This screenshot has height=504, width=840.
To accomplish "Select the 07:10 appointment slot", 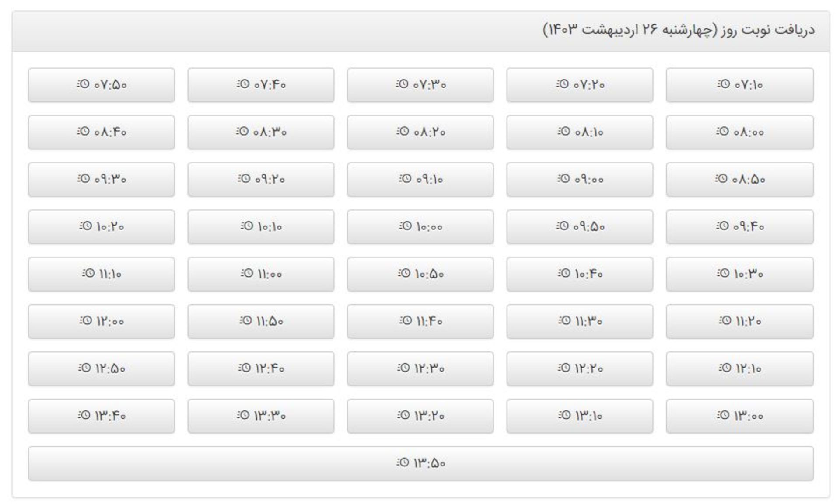I will (x=739, y=85).
